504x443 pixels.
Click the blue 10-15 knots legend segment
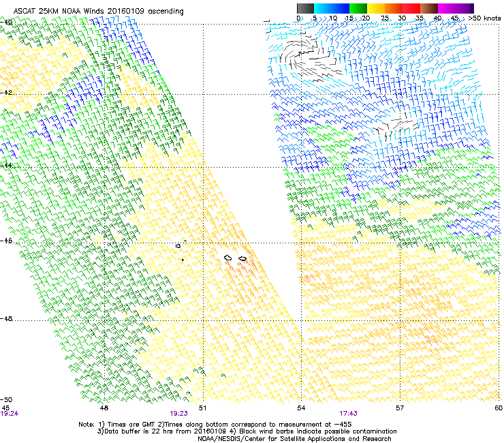(341, 8)
